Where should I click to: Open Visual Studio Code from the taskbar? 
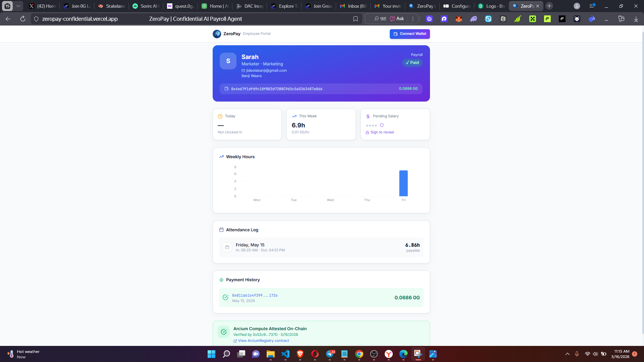pyautogui.click(x=285, y=354)
